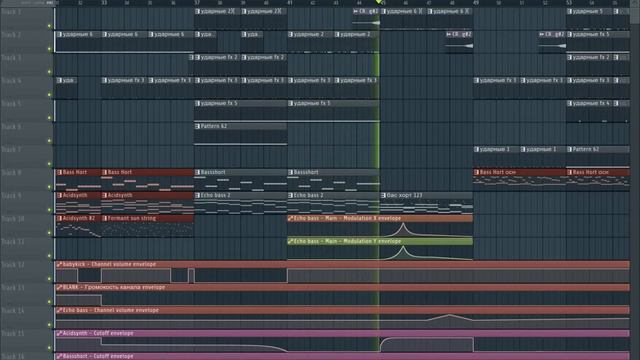Click the ударные 5 pattern icon on Track 1

[x=569, y=11]
